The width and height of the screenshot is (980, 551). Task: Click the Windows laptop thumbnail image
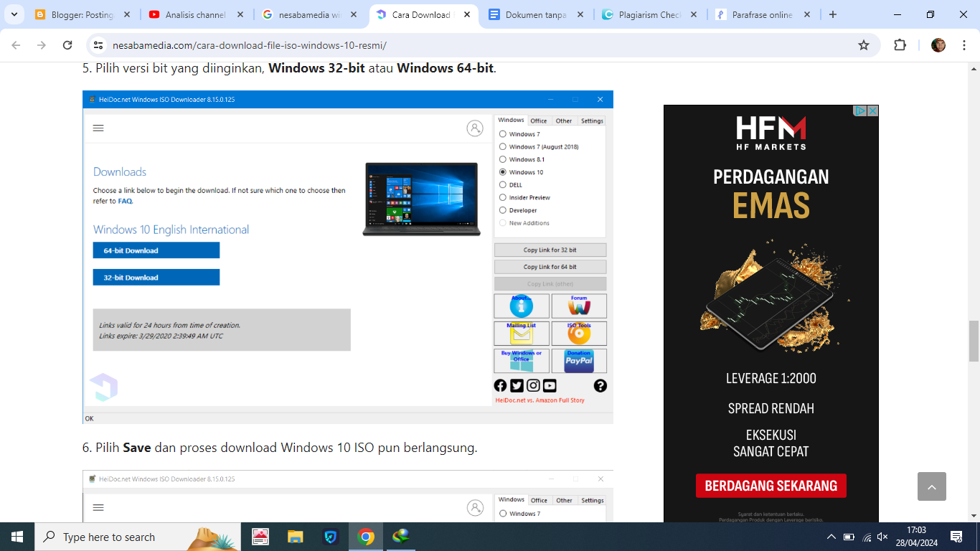click(422, 199)
